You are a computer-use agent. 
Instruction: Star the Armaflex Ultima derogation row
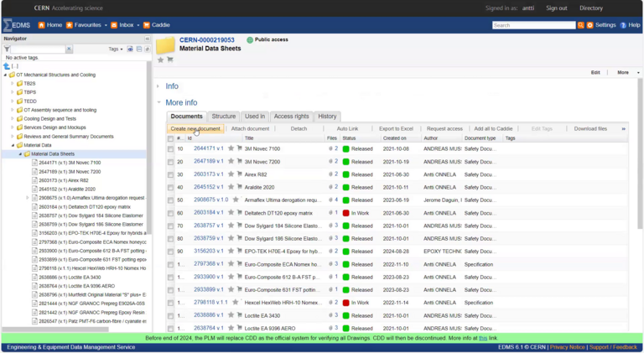click(x=236, y=200)
